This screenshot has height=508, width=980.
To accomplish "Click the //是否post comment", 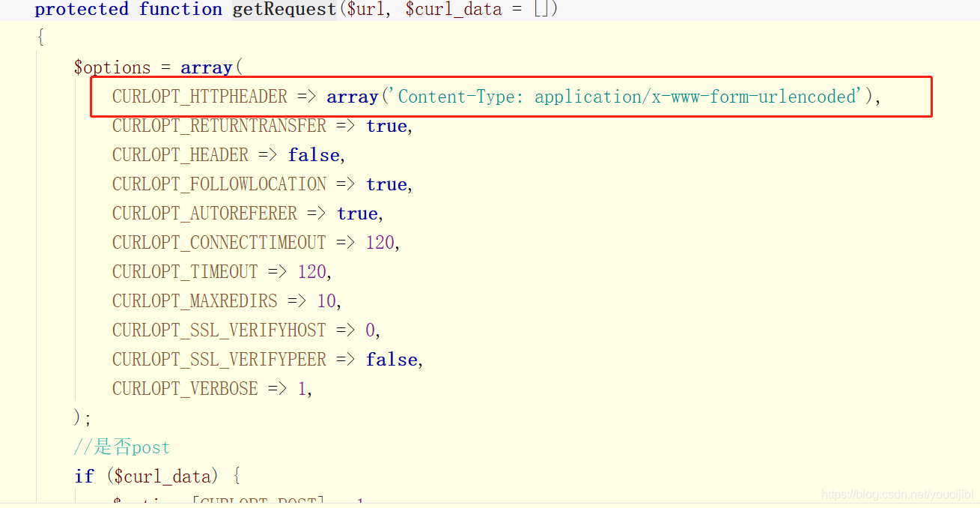I will click(x=122, y=447).
